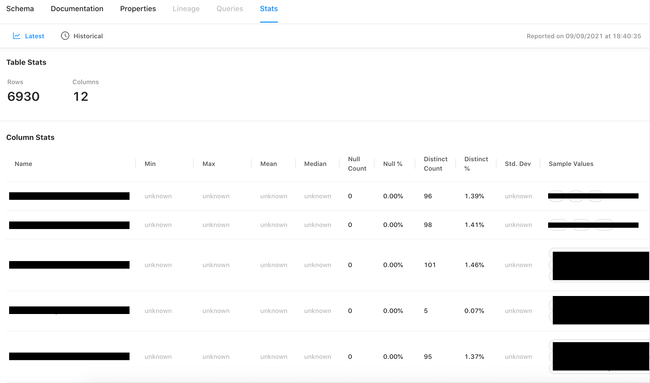This screenshot has width=650, height=383.
Task: Click distinct percent 1.37%
Action: 474,356
